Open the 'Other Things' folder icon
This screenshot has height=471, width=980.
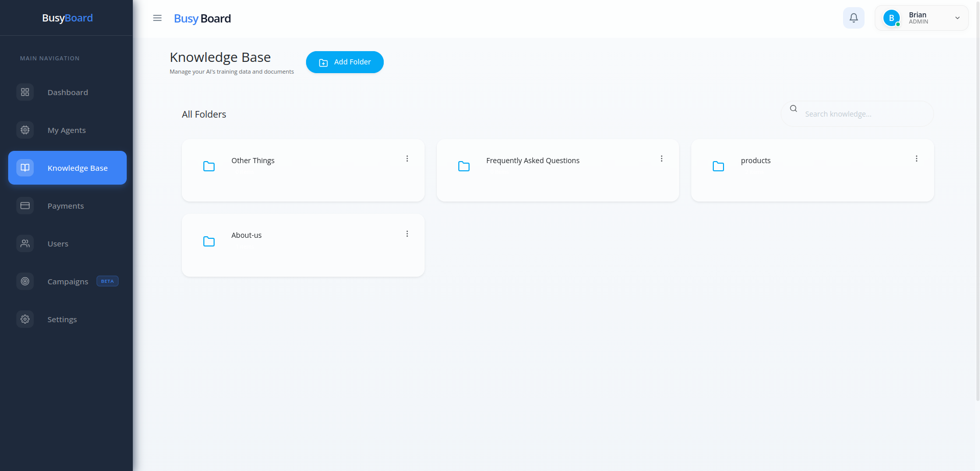tap(209, 166)
